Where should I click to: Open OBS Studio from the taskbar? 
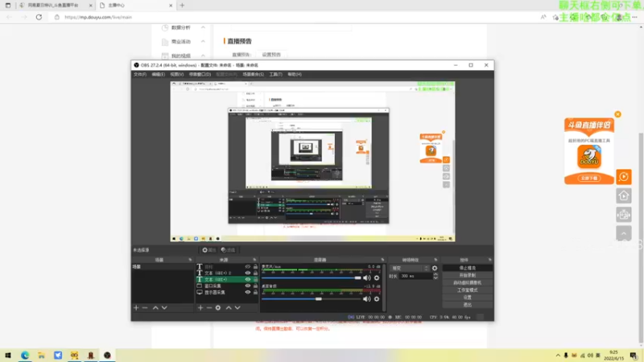coord(107,355)
